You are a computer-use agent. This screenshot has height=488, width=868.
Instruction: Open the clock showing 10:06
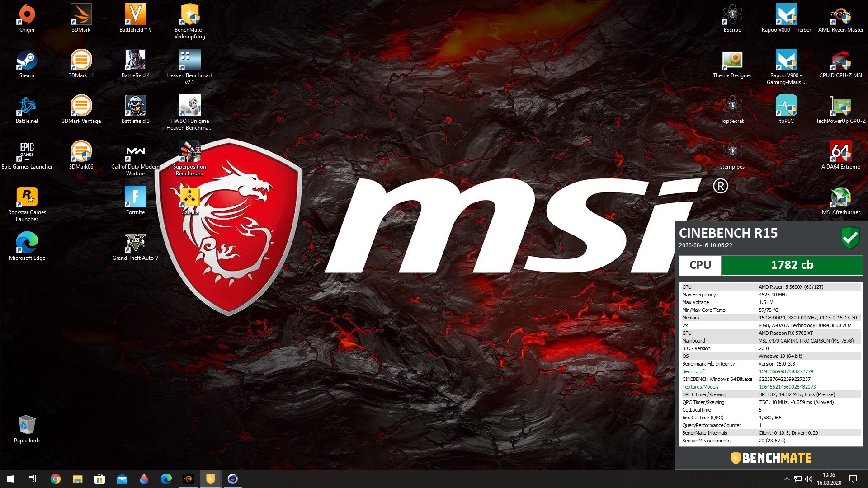(x=829, y=479)
